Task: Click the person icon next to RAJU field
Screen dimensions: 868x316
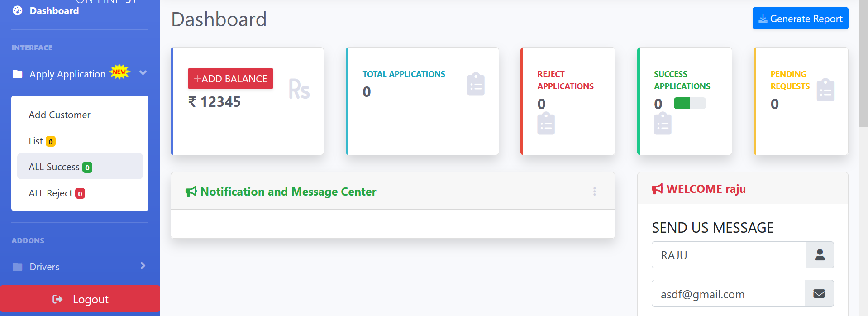Action: pyautogui.click(x=820, y=255)
